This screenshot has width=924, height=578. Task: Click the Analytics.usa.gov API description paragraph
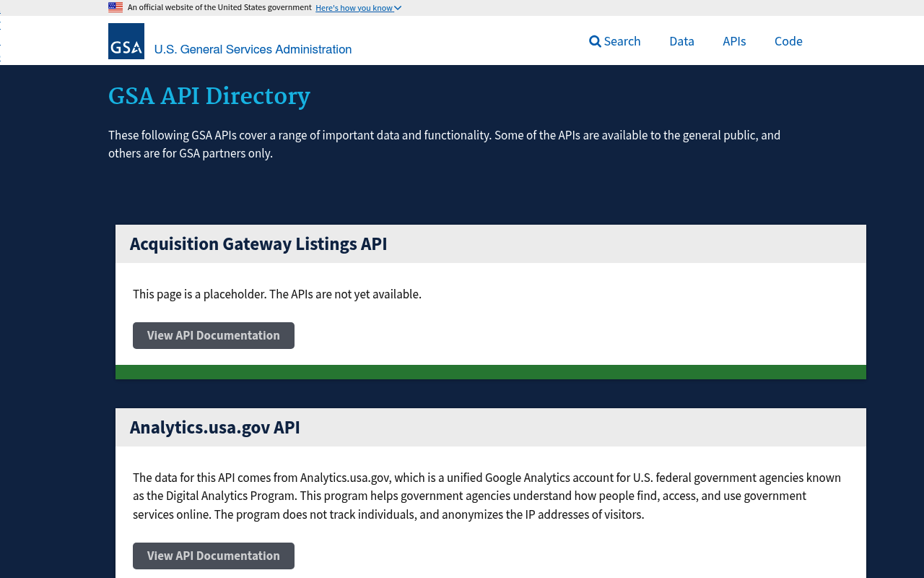[x=487, y=496]
